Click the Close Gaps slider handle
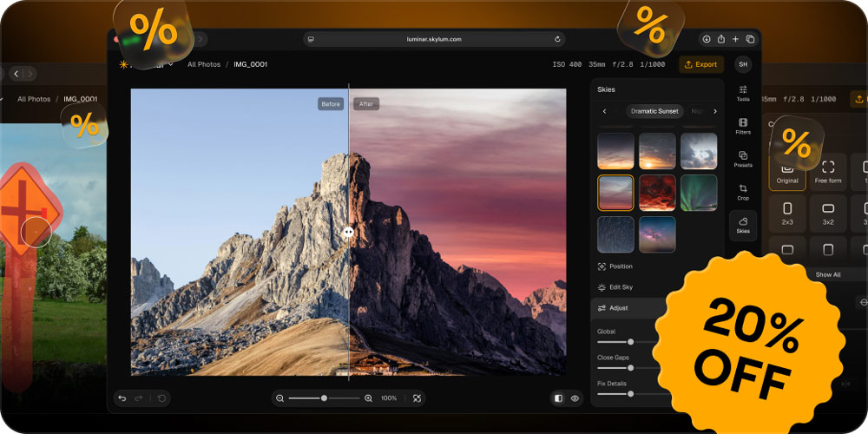Viewport: 868px width, 434px height. [x=630, y=367]
